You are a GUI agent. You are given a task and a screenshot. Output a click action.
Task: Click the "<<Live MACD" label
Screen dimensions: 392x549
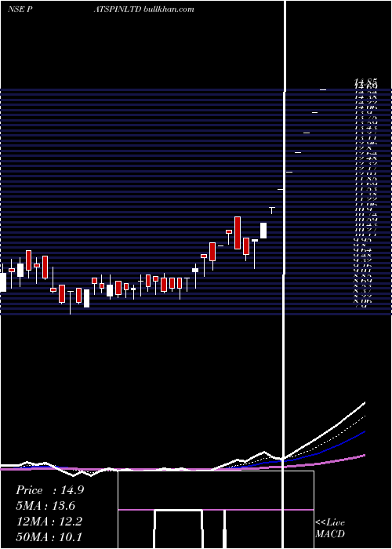tap(330, 528)
